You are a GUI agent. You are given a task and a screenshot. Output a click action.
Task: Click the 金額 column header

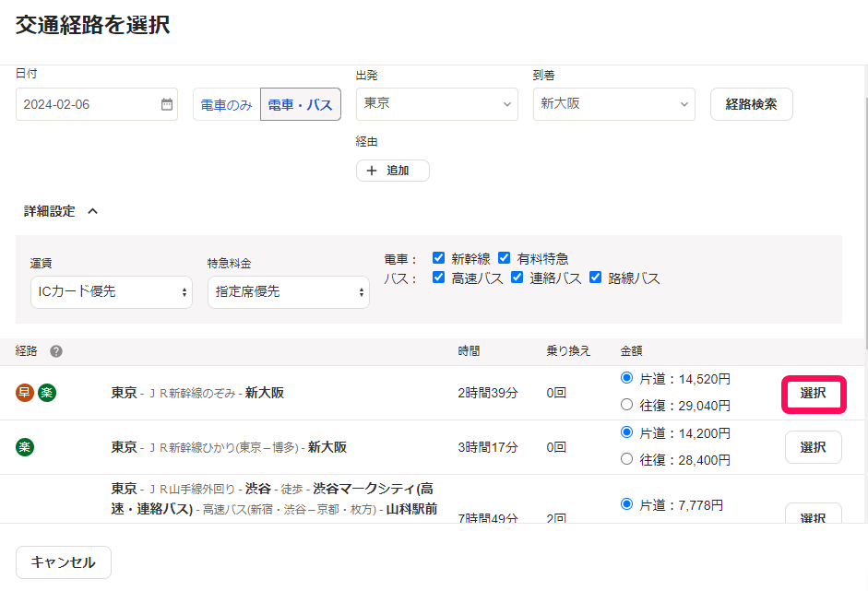point(631,351)
